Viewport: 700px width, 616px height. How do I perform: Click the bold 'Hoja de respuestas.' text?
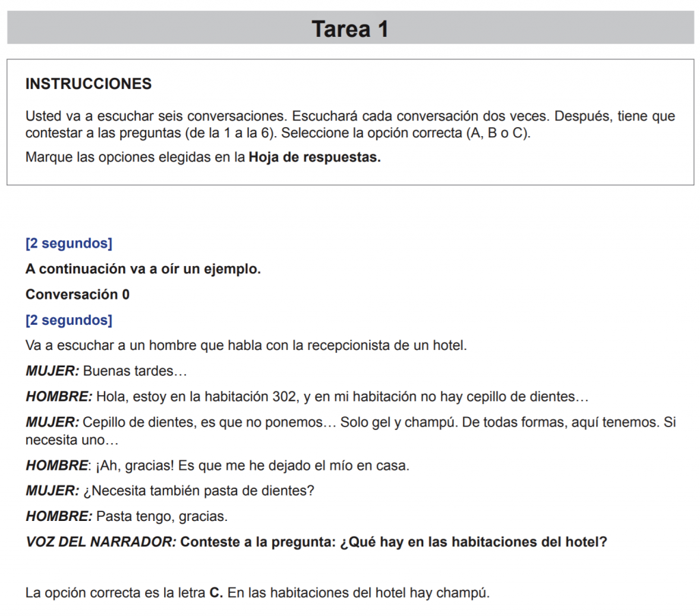coord(314,157)
